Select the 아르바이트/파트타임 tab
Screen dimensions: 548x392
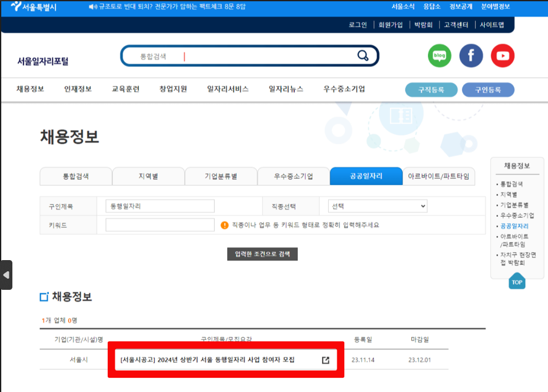[438, 176]
